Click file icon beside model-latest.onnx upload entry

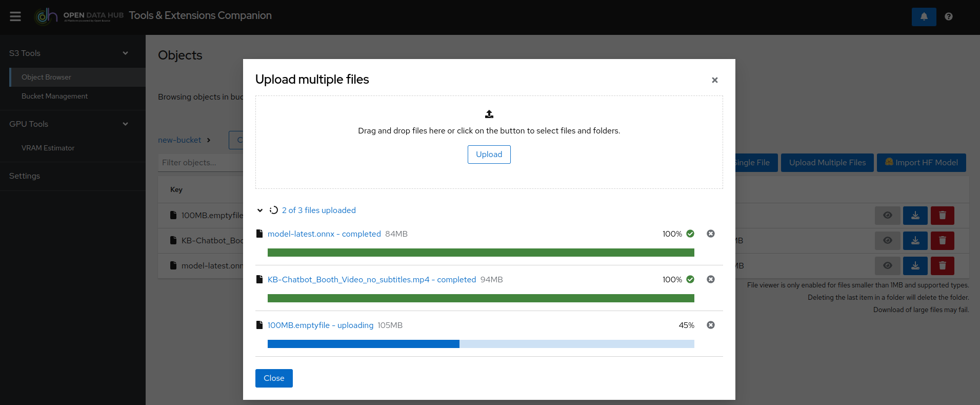pyautogui.click(x=259, y=234)
